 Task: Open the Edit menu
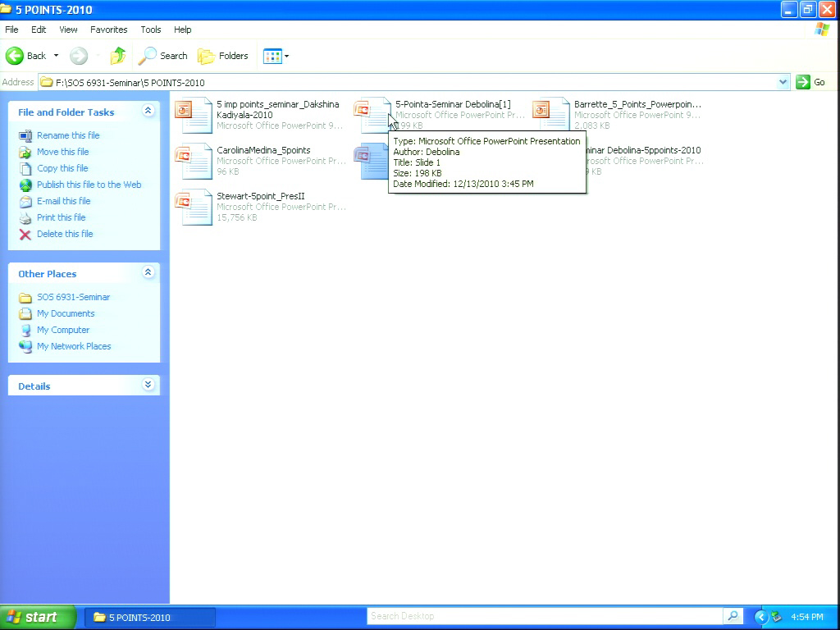tap(39, 30)
